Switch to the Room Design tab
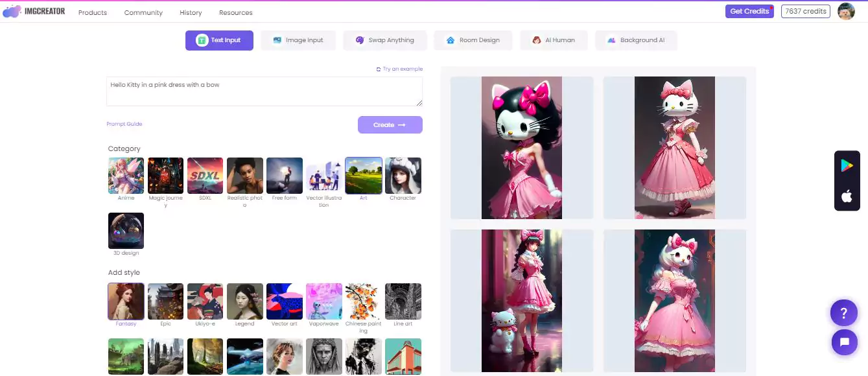 coord(473,40)
